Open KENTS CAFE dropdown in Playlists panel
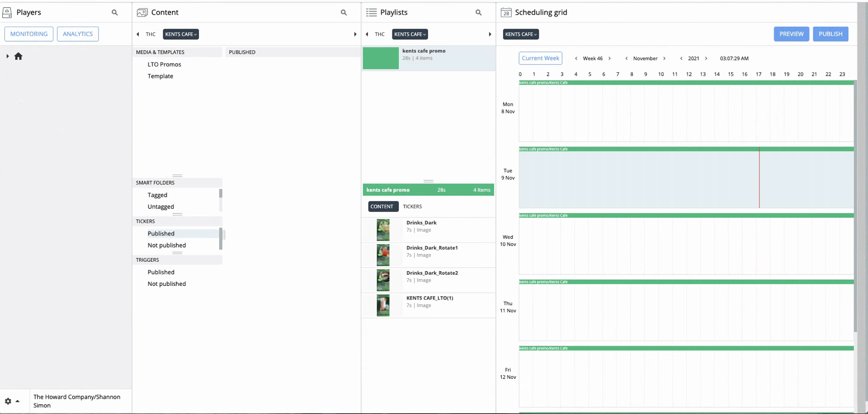The image size is (868, 414). click(x=410, y=34)
